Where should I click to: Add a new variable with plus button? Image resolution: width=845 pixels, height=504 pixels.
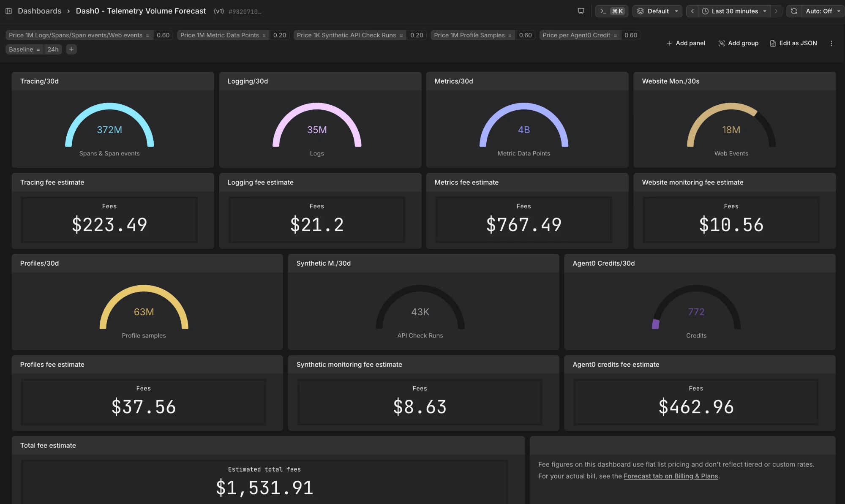click(x=71, y=49)
